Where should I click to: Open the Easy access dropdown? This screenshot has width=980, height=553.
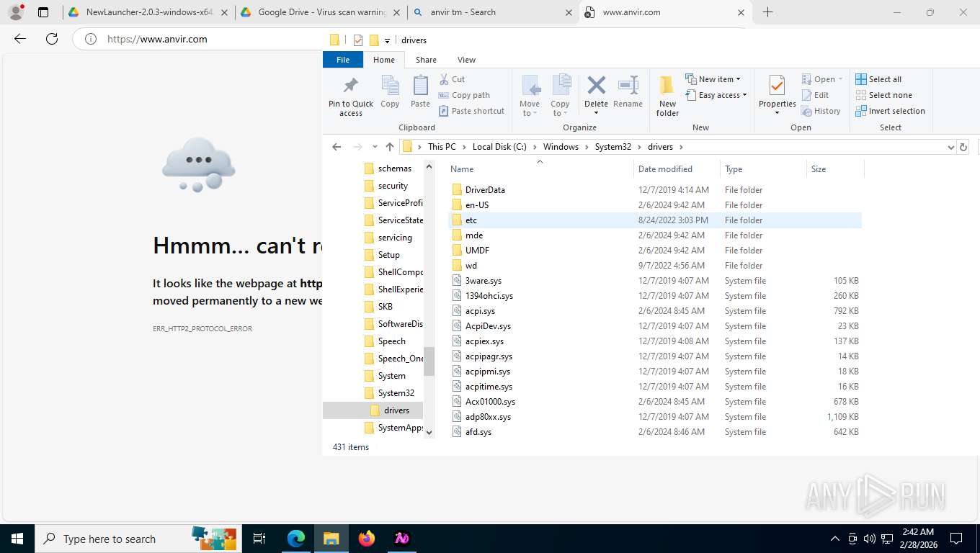[716, 95]
